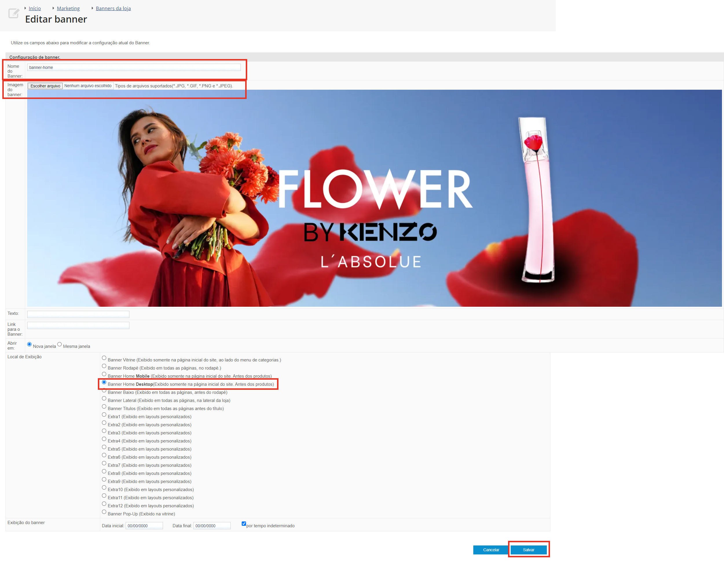The image size is (724, 588).
Task: Choose the Extra5 display location
Action: tap(104, 447)
